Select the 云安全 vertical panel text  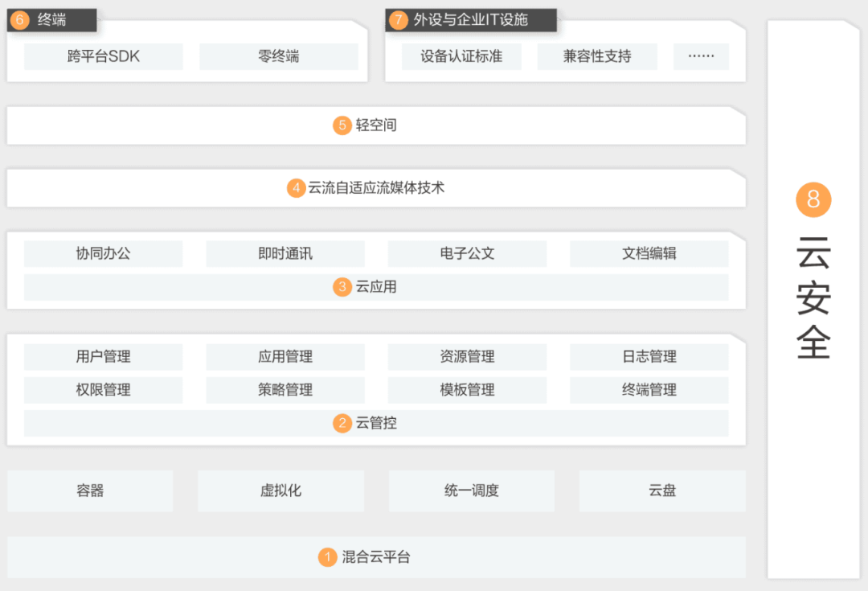point(813,298)
